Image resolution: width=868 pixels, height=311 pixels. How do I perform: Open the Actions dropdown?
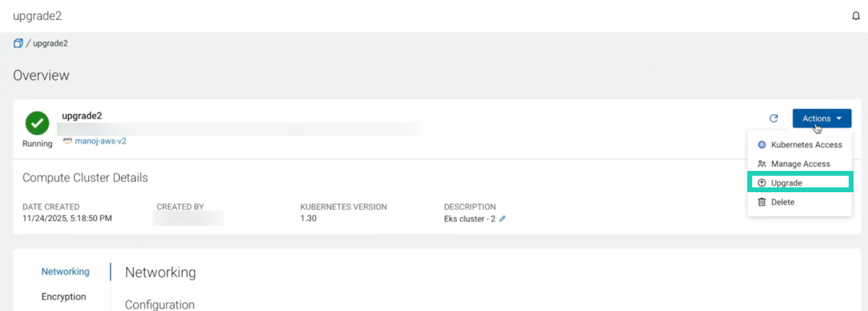pos(821,118)
